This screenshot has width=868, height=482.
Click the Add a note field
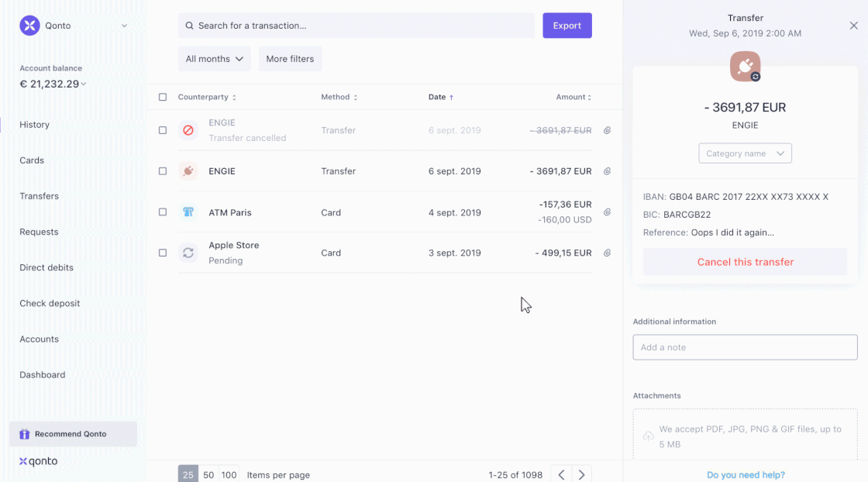click(745, 347)
